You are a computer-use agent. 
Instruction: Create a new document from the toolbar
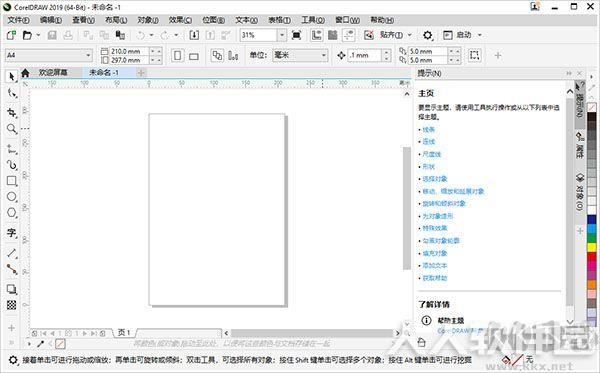pyautogui.click(x=11, y=35)
